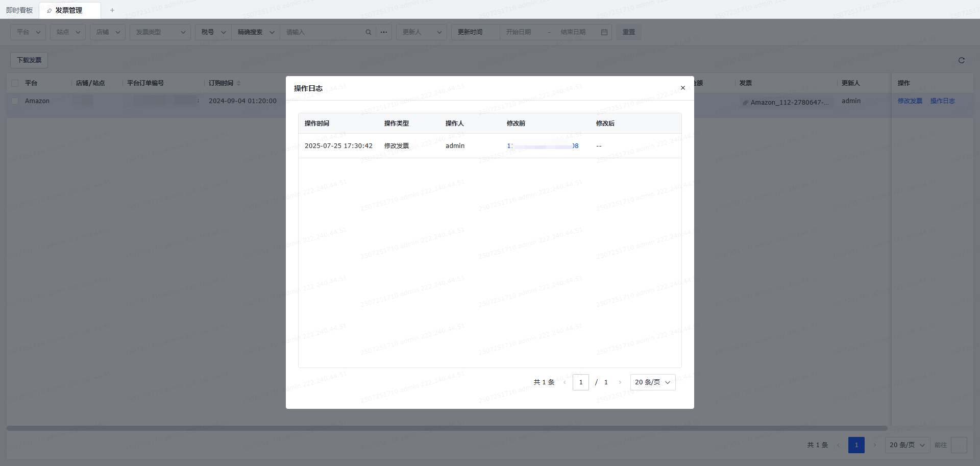980x466 pixels.
Task: Open the dialog's 20 条/页 page size dropdown
Action: coord(653,382)
